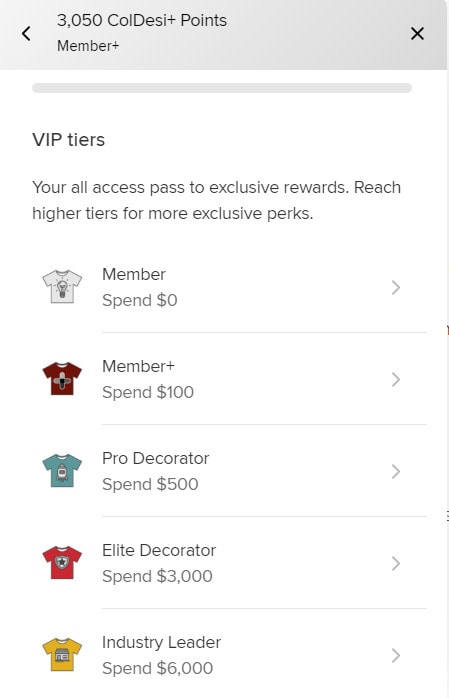The height and width of the screenshot is (698, 449).
Task: Expand the Pro Decorator tier chevron
Action: (396, 471)
